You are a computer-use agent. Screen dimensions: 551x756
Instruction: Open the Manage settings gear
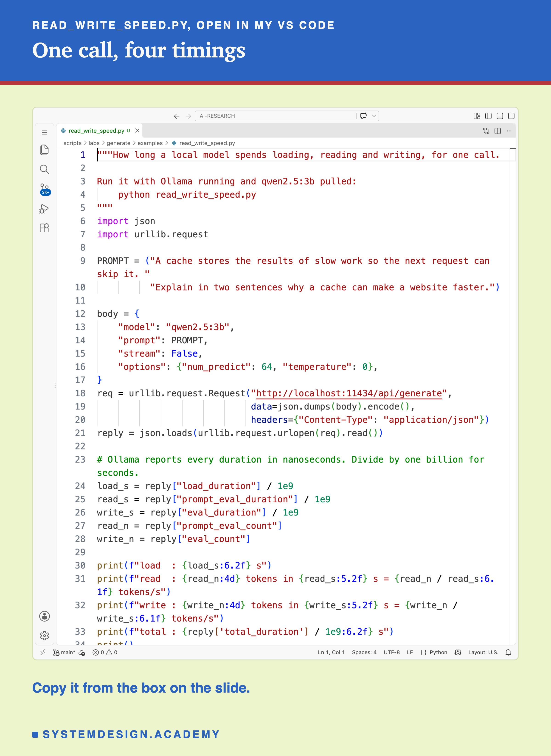[x=44, y=636]
